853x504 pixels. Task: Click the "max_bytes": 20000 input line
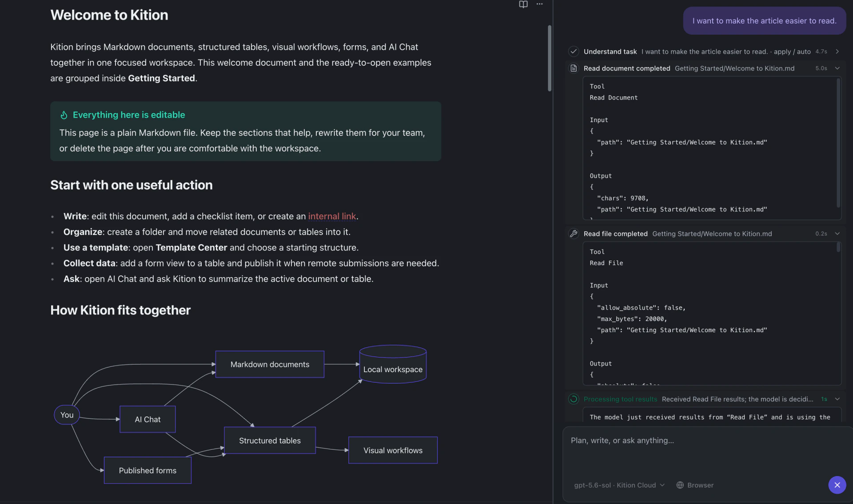pos(632,319)
